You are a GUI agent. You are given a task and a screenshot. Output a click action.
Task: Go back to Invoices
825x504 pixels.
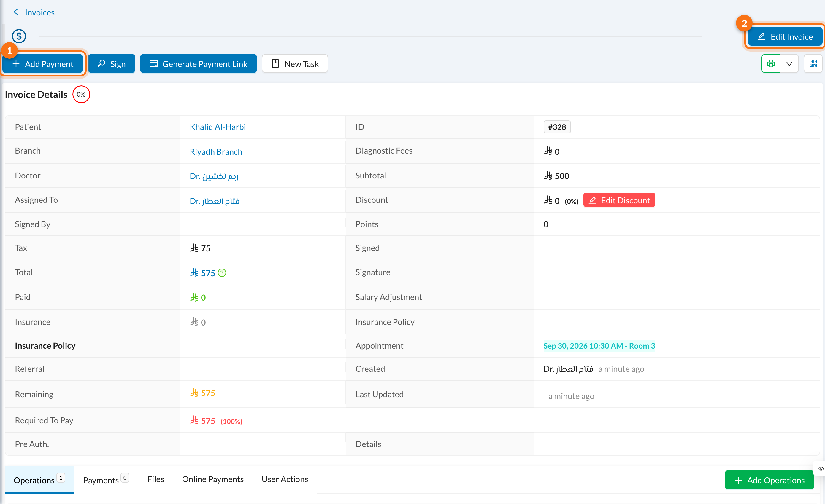(x=34, y=12)
